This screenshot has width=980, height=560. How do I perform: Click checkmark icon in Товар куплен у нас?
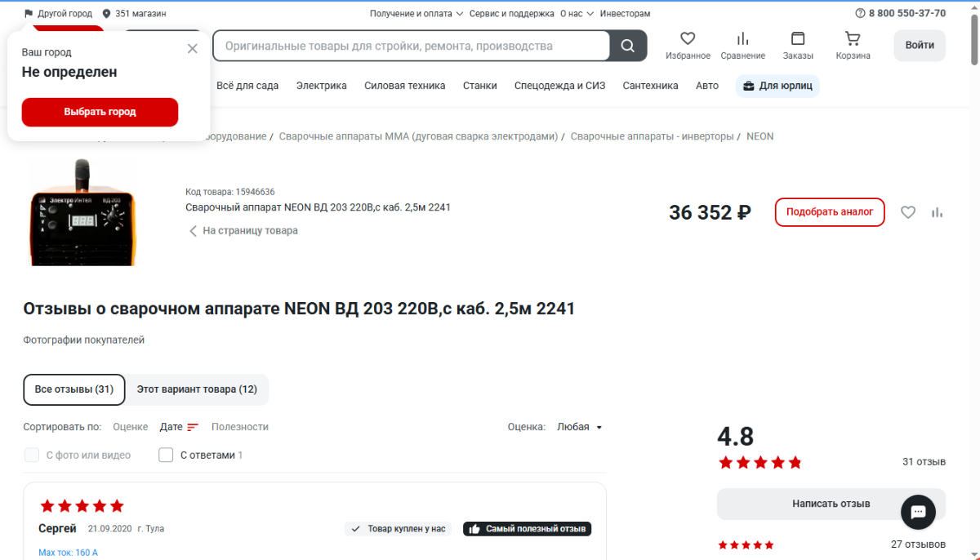(355, 529)
